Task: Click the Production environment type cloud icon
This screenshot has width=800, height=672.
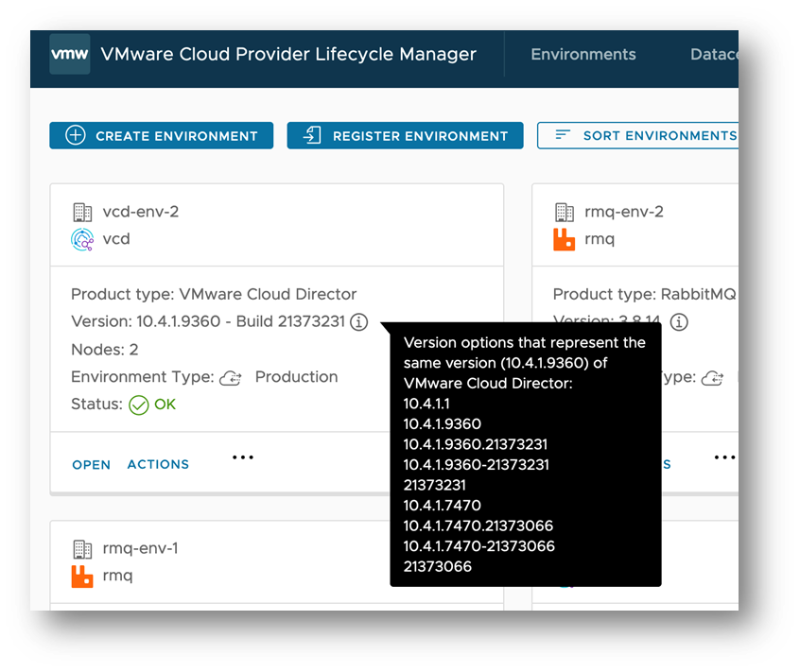Action: click(x=230, y=378)
